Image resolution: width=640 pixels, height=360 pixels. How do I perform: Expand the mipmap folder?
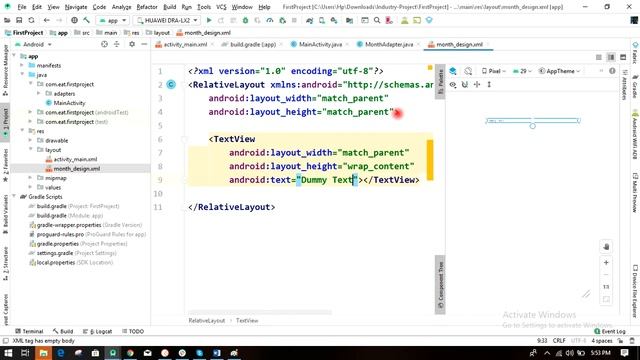pos(30,178)
